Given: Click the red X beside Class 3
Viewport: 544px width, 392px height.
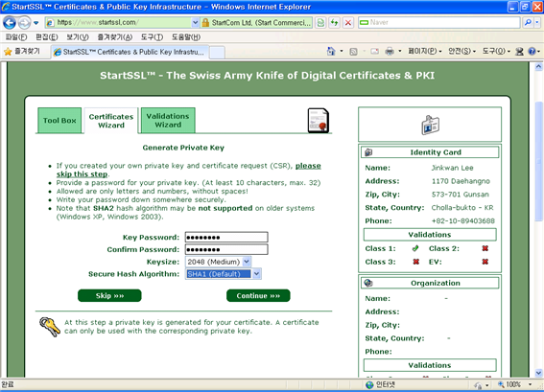Looking at the screenshot, I should [x=415, y=262].
